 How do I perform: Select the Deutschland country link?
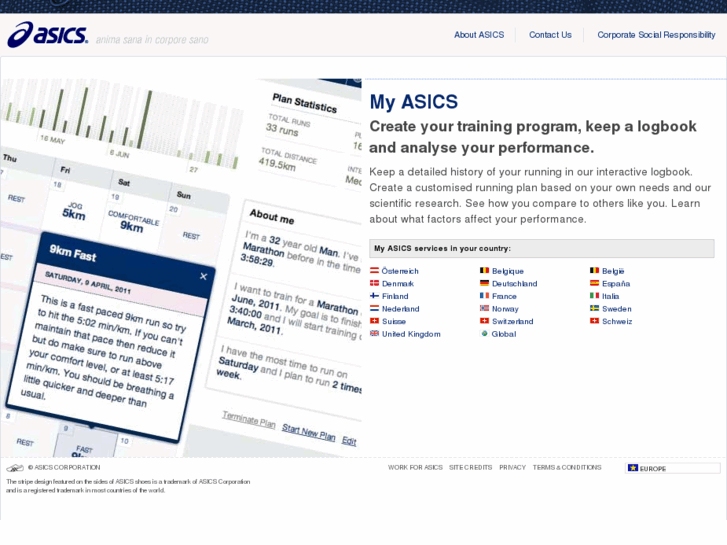[x=515, y=283]
